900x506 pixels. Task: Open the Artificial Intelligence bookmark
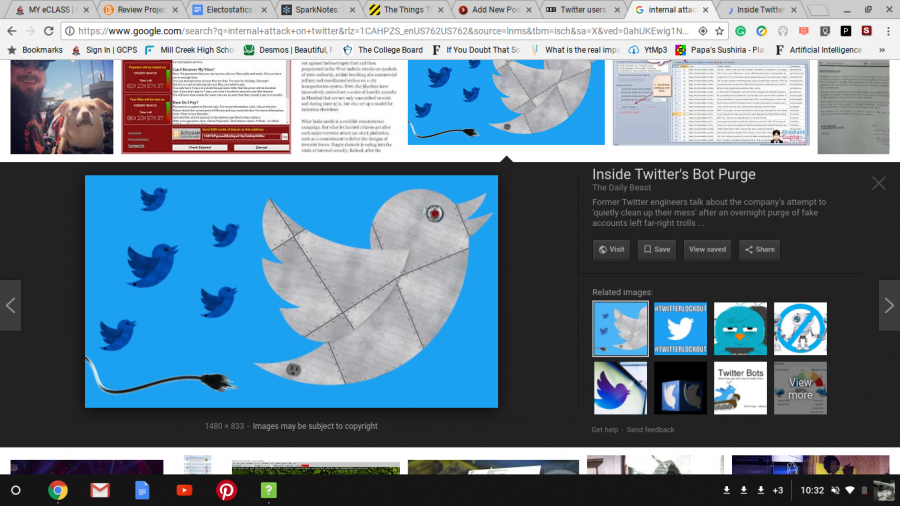[x=818, y=50]
